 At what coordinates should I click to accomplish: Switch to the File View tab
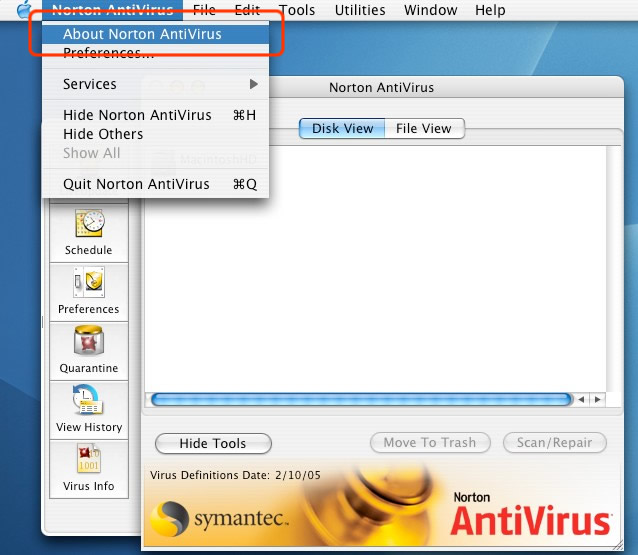click(424, 129)
